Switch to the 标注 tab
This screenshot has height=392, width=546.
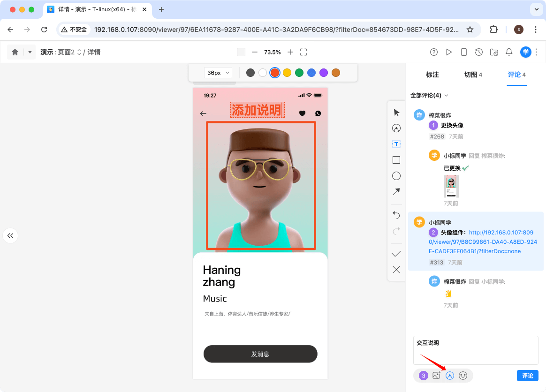432,75
